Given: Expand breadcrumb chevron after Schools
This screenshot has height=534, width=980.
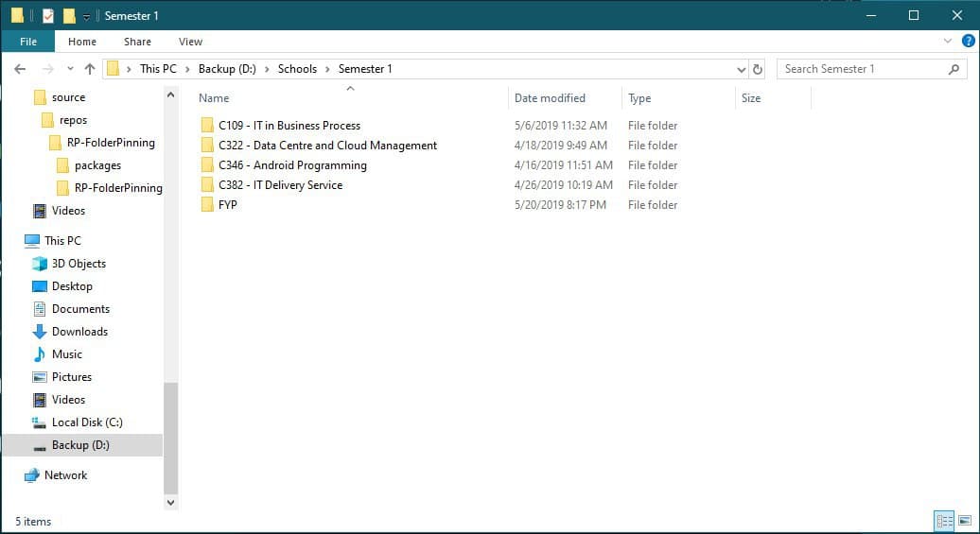Looking at the screenshot, I should pyautogui.click(x=327, y=69).
